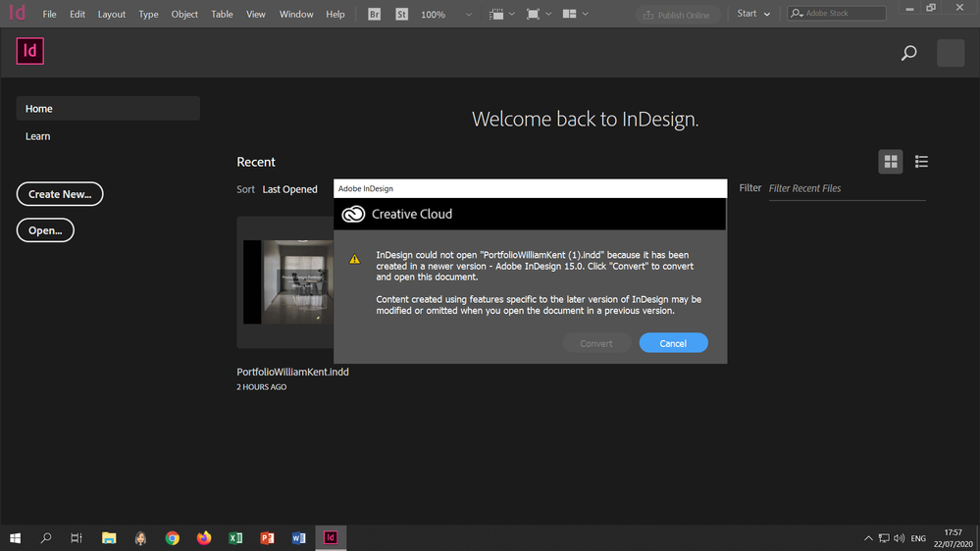The width and height of the screenshot is (980, 551).
Task: Click the Screen Mode icon in the toolbar
Action: 533,14
